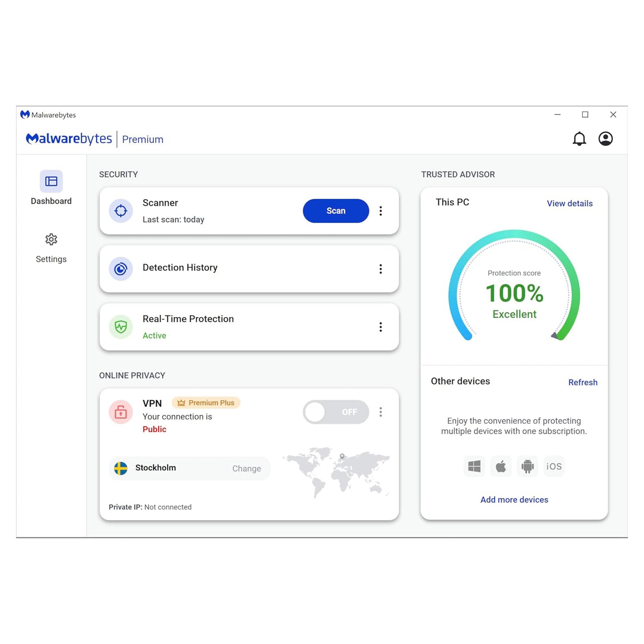
Task: Toggle the VPN connection off
Action: point(336,412)
